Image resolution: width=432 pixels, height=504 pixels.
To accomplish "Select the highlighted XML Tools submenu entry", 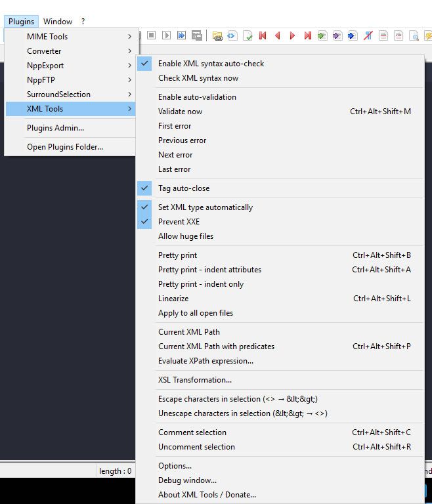I will click(70, 109).
